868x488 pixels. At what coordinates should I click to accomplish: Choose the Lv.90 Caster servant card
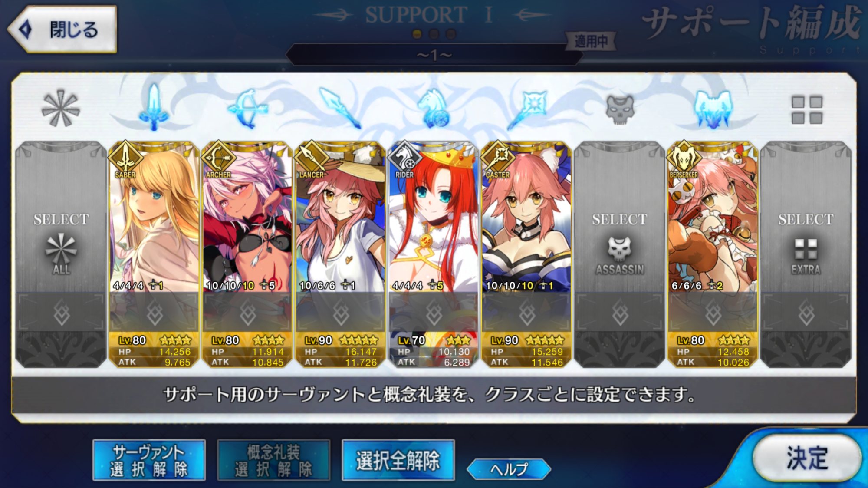[526, 254]
